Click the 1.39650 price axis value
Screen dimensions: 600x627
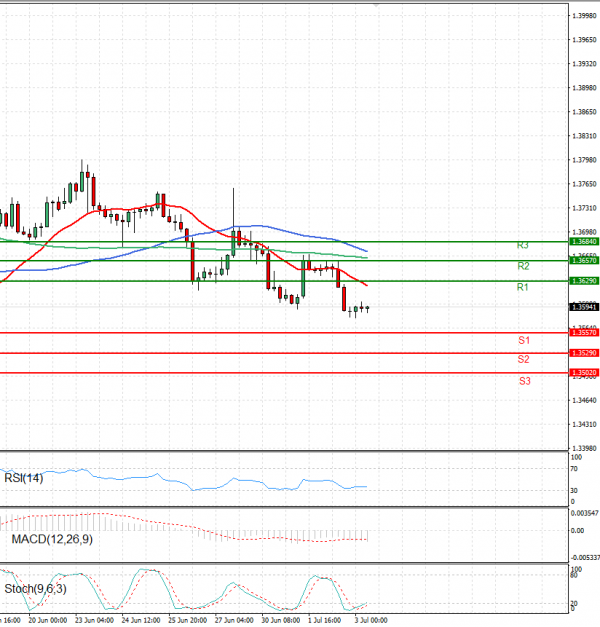click(584, 40)
